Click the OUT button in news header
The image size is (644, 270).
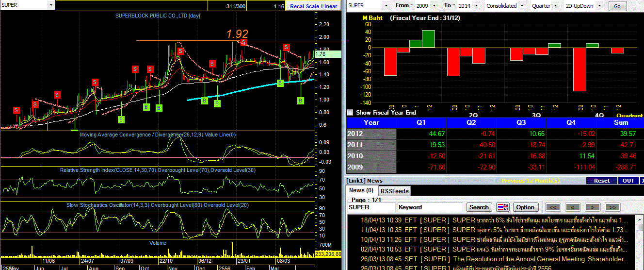[628, 181]
